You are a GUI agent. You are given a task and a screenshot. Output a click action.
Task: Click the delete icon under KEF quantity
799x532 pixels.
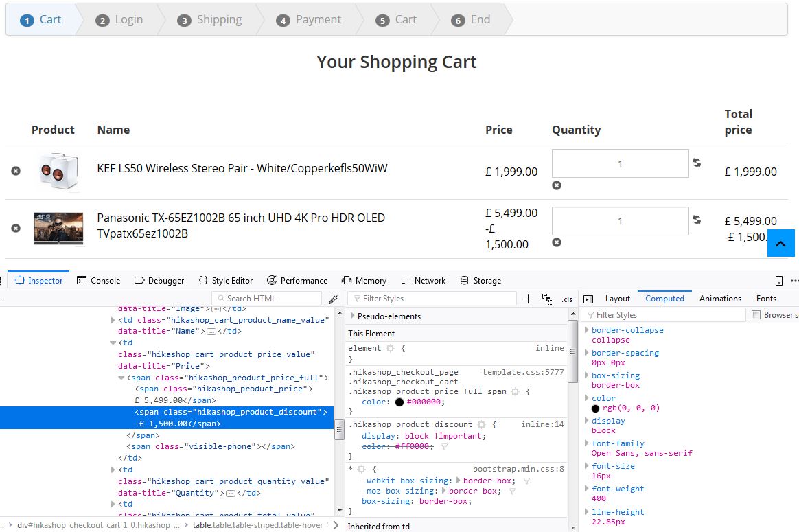pyautogui.click(x=557, y=185)
